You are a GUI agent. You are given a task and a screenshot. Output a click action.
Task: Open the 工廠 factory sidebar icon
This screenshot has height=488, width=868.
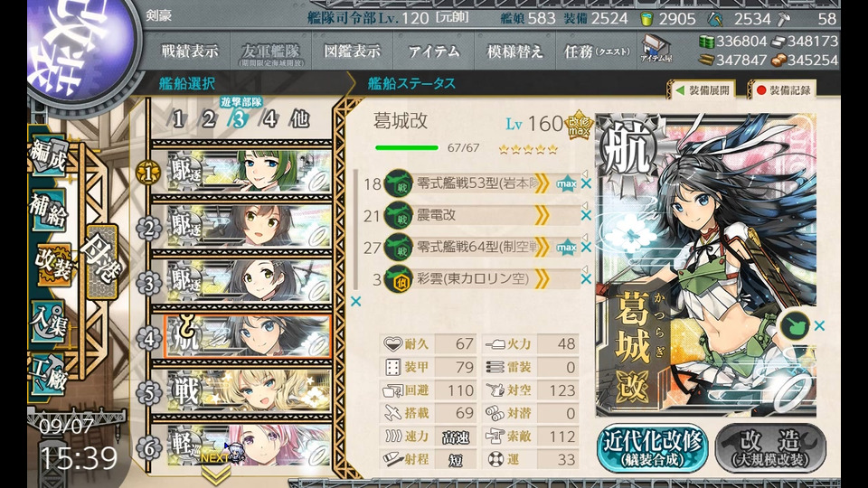click(x=49, y=374)
